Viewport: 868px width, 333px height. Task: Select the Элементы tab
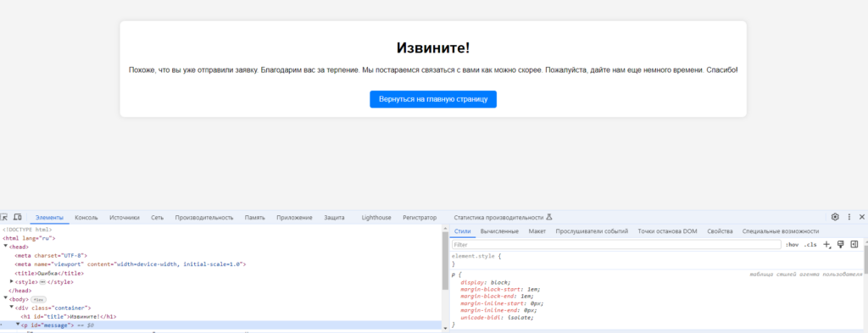point(49,218)
